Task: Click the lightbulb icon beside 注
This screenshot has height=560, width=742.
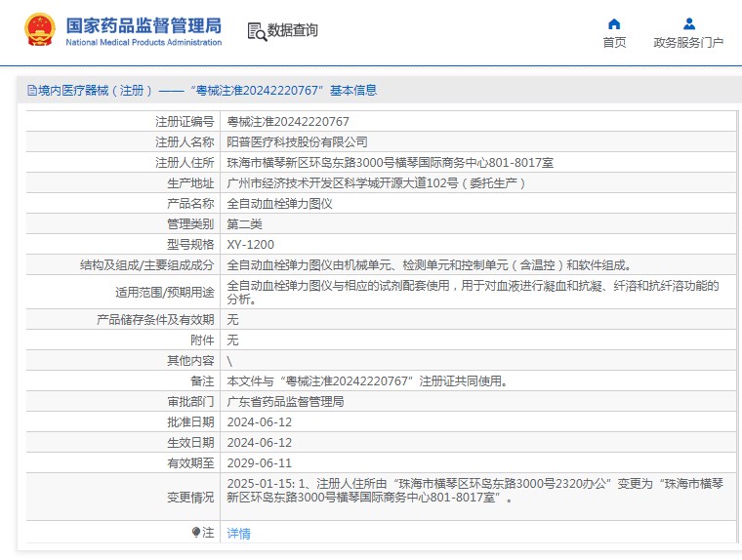Action: click(x=196, y=533)
